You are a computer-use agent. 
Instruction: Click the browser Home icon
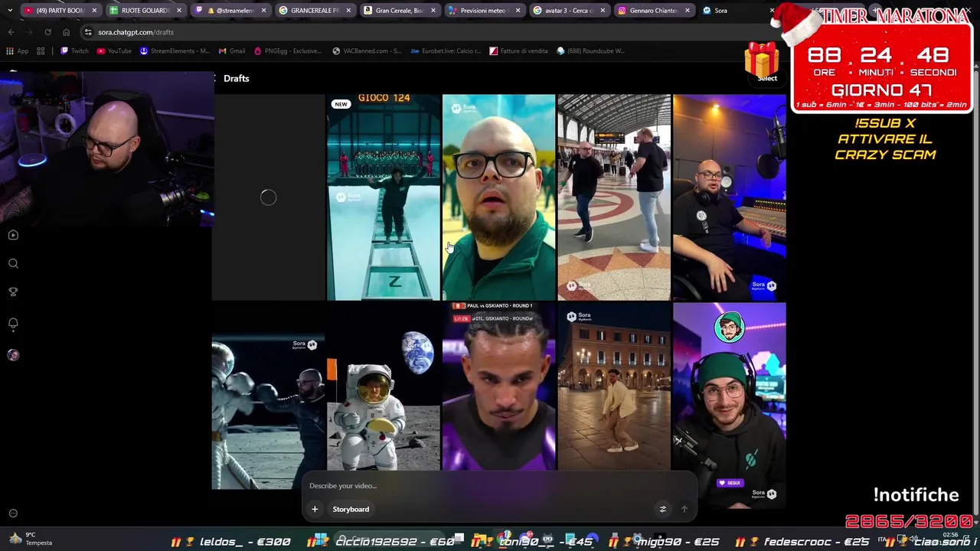pyautogui.click(x=66, y=32)
